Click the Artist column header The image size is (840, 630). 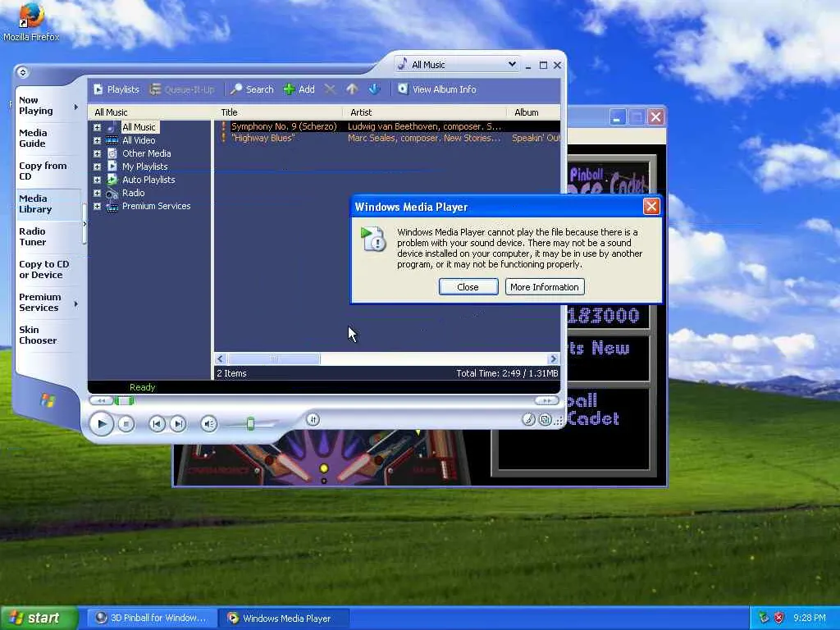click(425, 112)
